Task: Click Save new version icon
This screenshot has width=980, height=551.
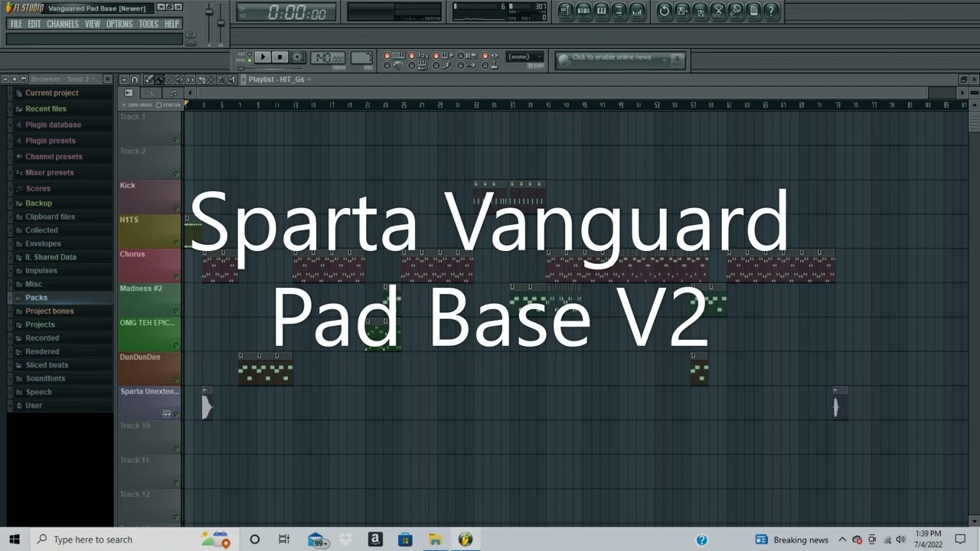Action: (682, 11)
